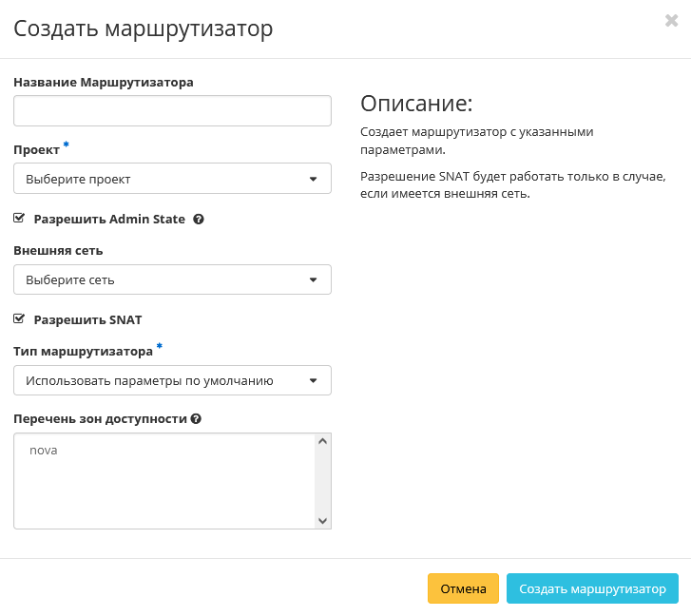691x616 pixels.
Task: Click the Описание heading
Action: (x=415, y=104)
